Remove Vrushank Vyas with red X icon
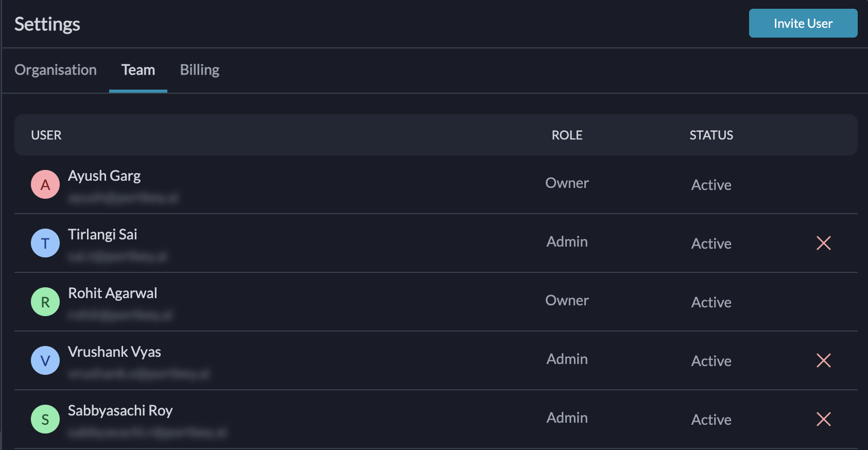 tap(823, 360)
